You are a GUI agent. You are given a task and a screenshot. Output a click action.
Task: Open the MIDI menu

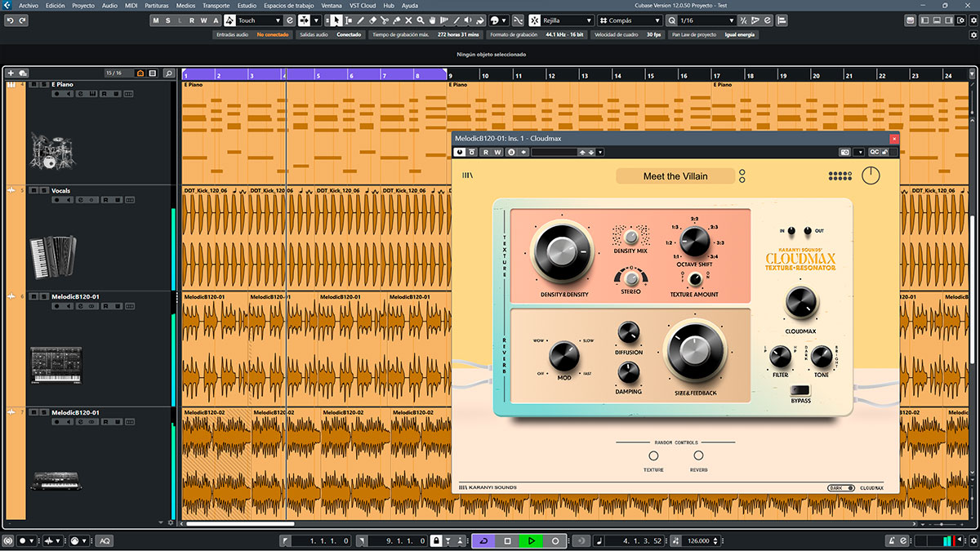coord(131,5)
